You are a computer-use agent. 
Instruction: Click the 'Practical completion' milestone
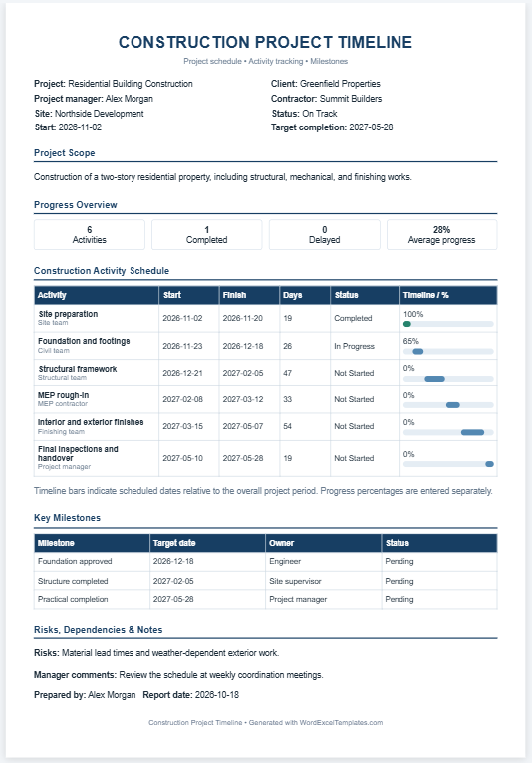[73, 599]
